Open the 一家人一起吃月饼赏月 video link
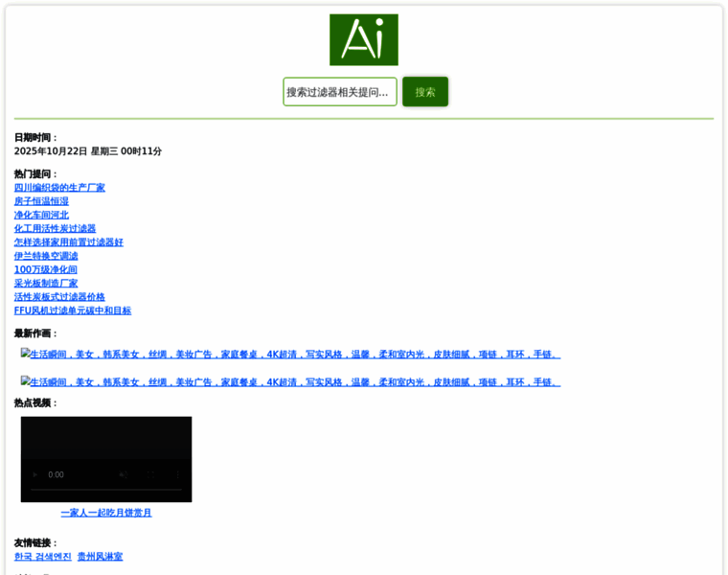728x575 pixels. click(106, 513)
